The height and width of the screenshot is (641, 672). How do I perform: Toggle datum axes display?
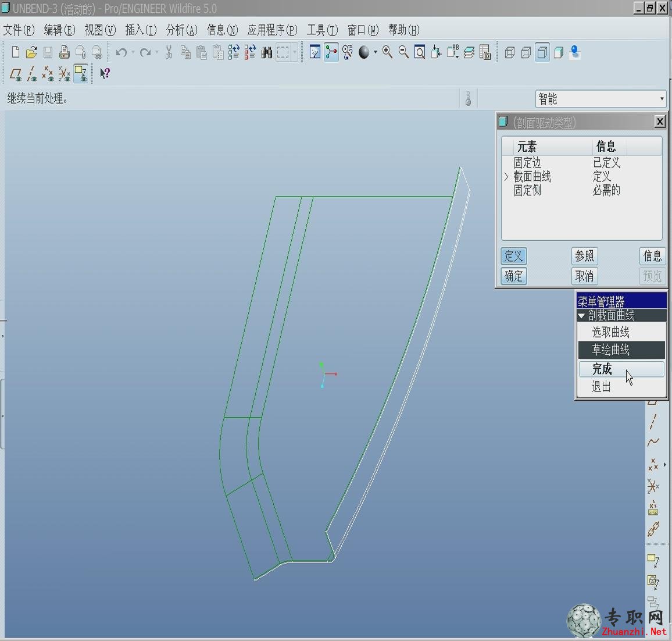point(32,74)
